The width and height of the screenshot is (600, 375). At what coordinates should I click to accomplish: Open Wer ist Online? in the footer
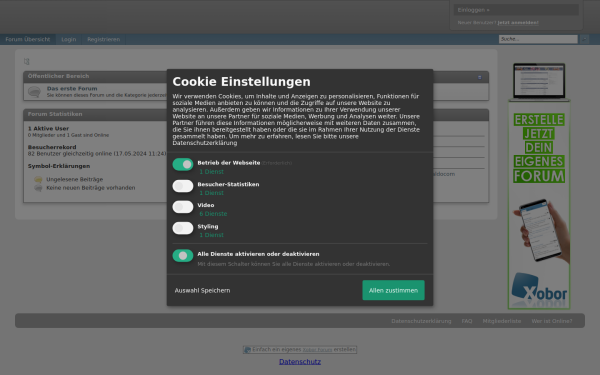pyautogui.click(x=552, y=321)
